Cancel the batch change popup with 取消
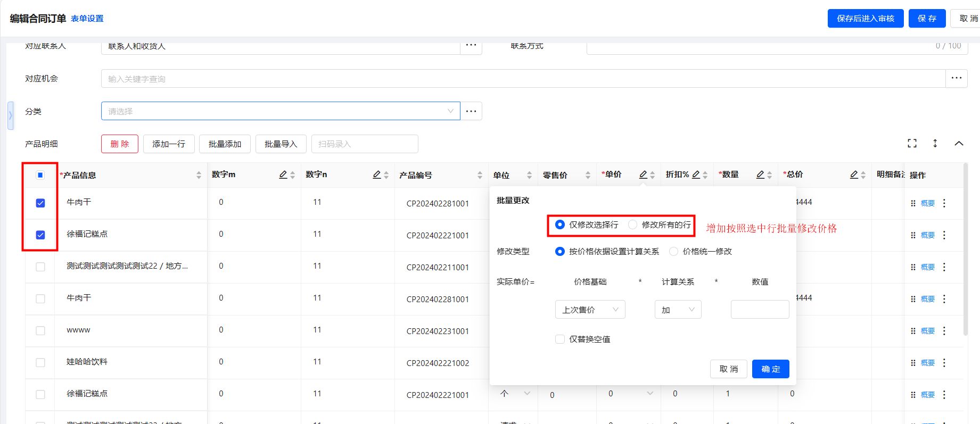Viewport: 980px width, 424px height. (x=728, y=369)
